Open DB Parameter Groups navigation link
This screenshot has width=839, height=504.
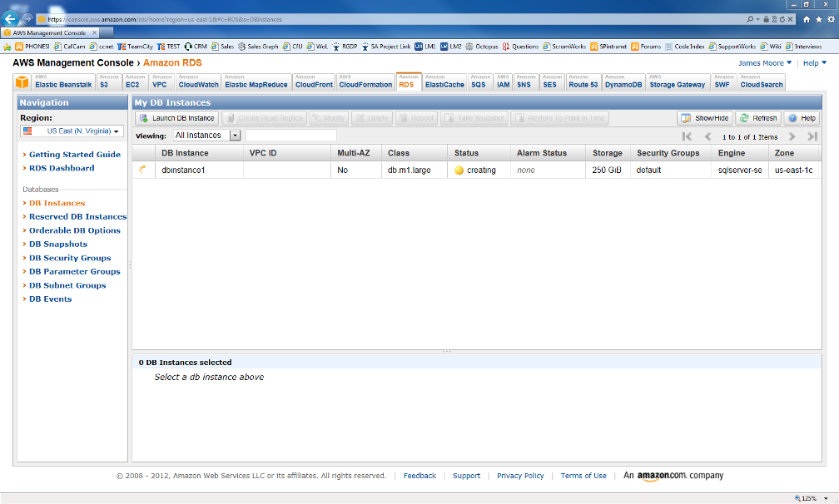point(74,271)
